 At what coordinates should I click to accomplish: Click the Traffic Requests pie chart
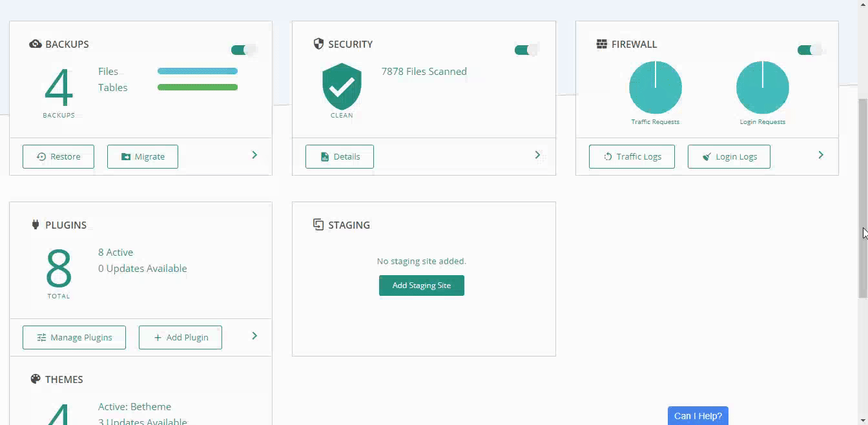click(x=656, y=87)
